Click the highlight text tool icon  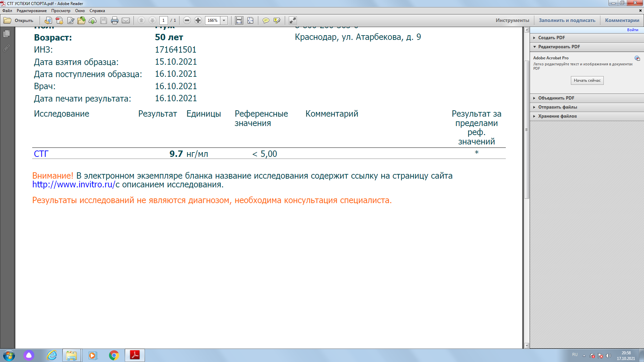click(x=277, y=20)
